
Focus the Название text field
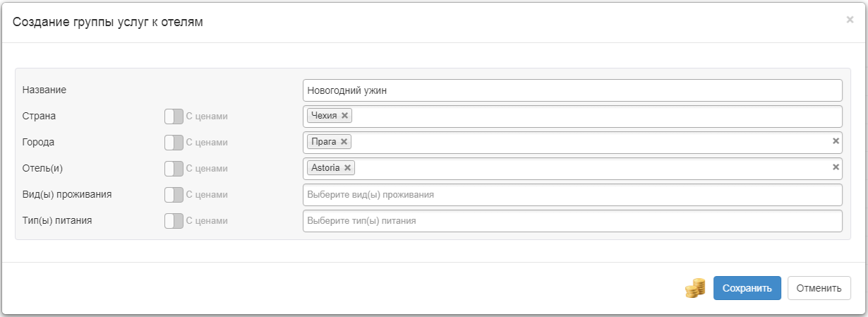572,90
